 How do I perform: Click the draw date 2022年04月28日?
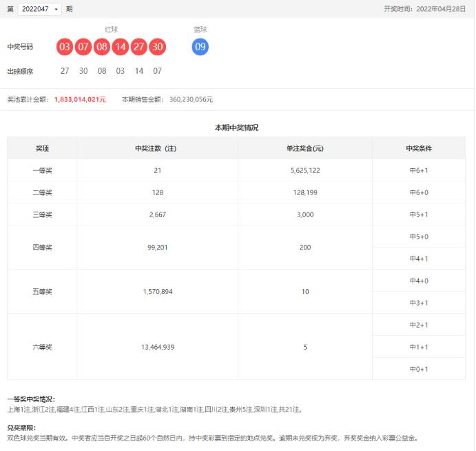(x=441, y=9)
